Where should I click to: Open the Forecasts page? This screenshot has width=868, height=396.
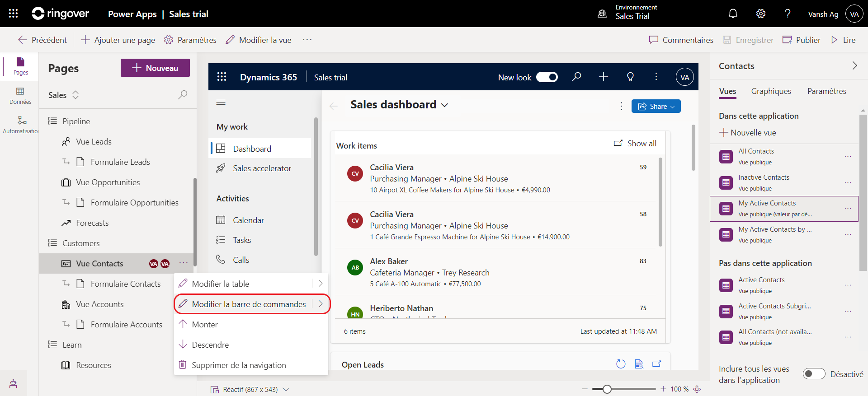pos(92,223)
